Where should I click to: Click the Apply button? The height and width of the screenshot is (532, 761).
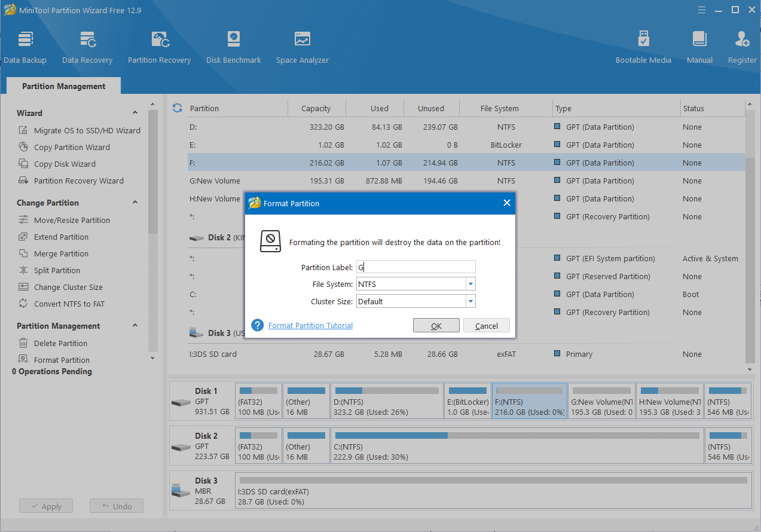click(x=46, y=505)
